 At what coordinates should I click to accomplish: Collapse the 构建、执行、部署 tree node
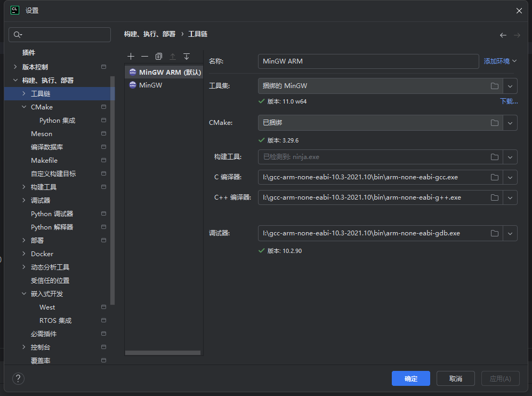click(x=15, y=80)
